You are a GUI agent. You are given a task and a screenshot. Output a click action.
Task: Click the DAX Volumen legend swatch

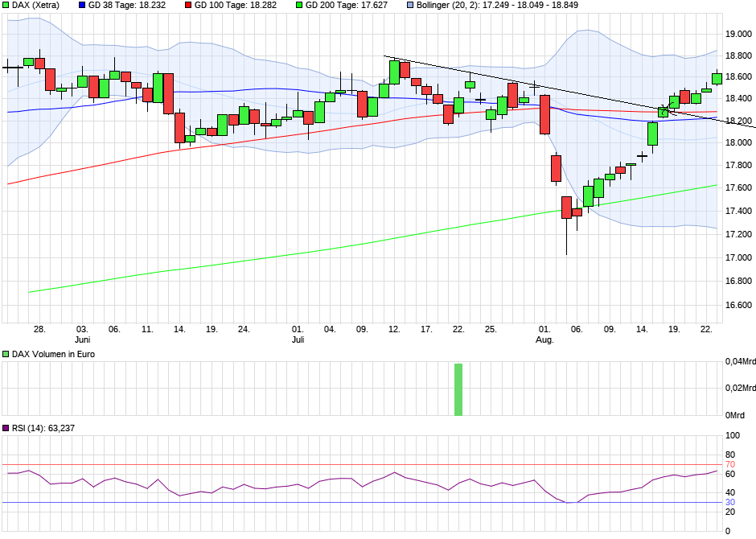tap(6, 354)
